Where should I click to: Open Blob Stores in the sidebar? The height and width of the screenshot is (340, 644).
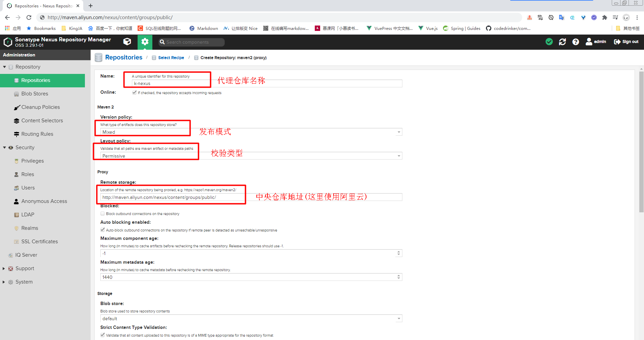coord(35,94)
